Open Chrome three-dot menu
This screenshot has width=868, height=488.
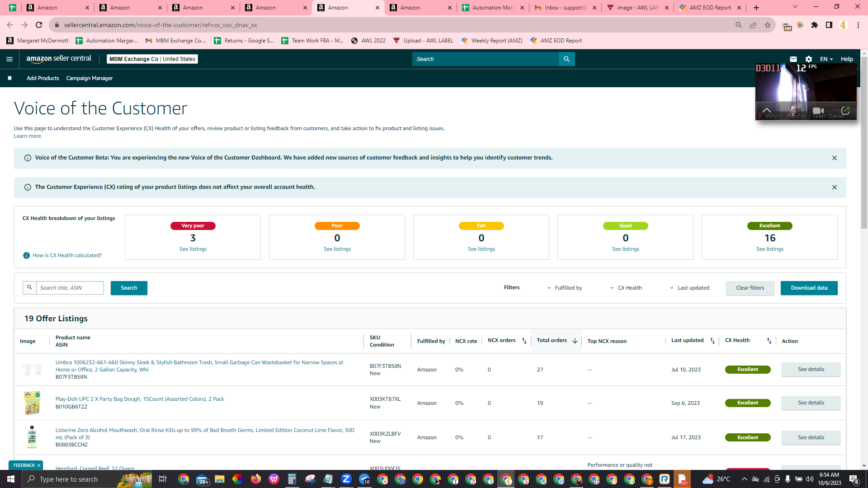tap(858, 25)
